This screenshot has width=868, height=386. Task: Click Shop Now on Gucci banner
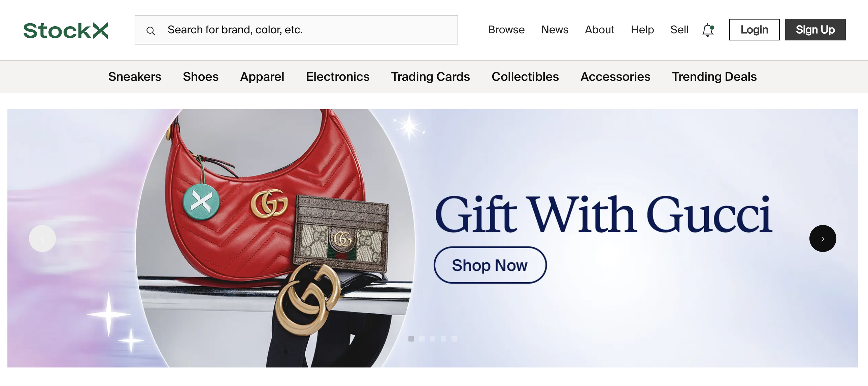490,265
